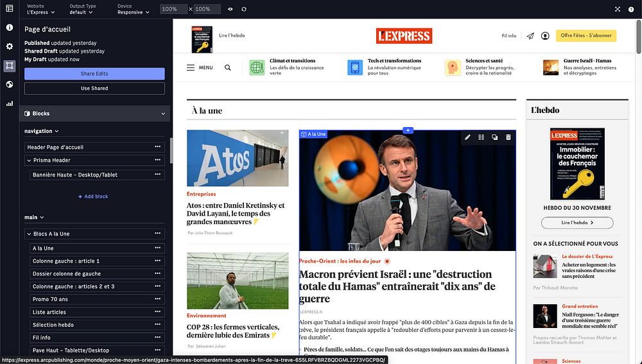Screen dimensions: 642x364
Task: Click the refresh preview icon
Action: [244, 9]
